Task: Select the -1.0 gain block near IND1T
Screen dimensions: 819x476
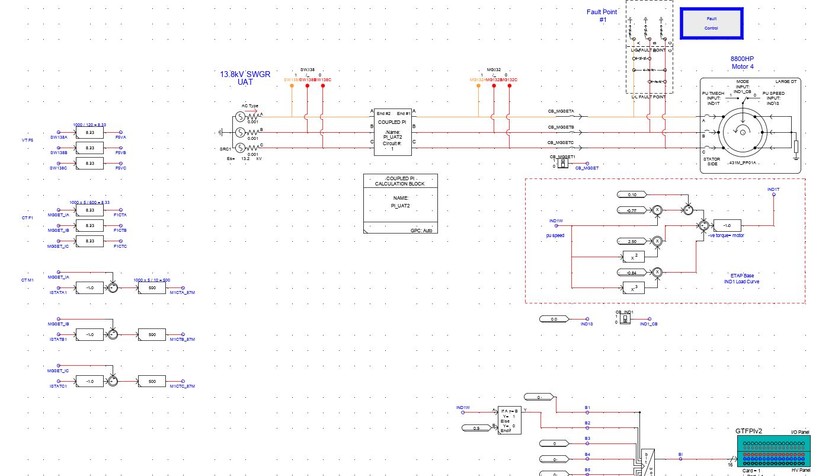Action: (728, 225)
